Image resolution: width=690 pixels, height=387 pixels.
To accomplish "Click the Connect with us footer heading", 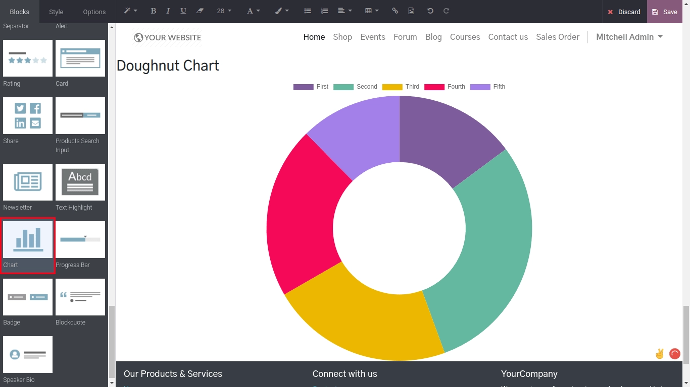I will 345,374.
